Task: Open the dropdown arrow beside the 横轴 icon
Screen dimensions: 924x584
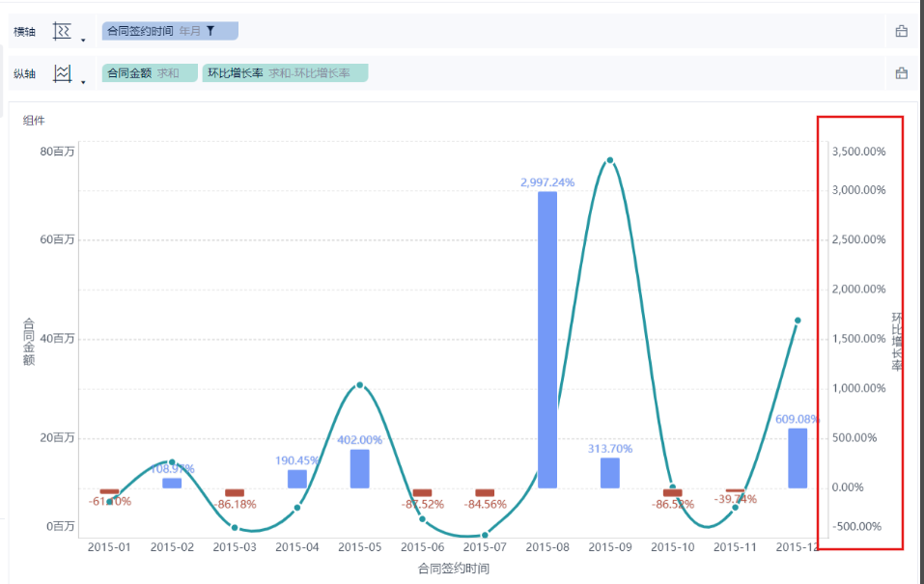Action: (83, 41)
